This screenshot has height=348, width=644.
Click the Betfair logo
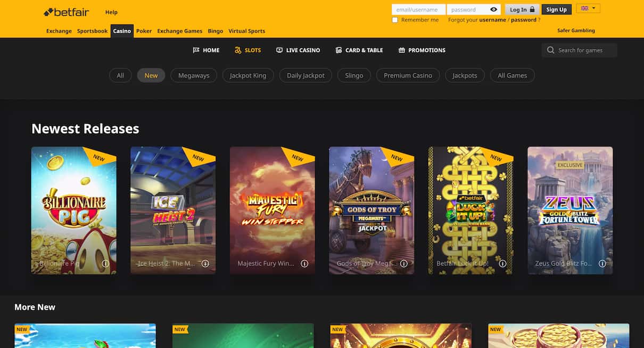coord(67,12)
